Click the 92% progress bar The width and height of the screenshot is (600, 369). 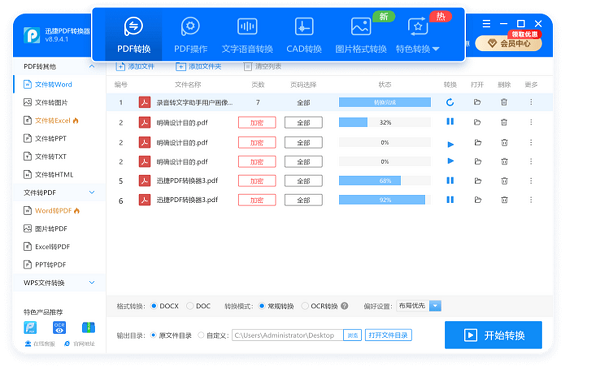point(385,199)
